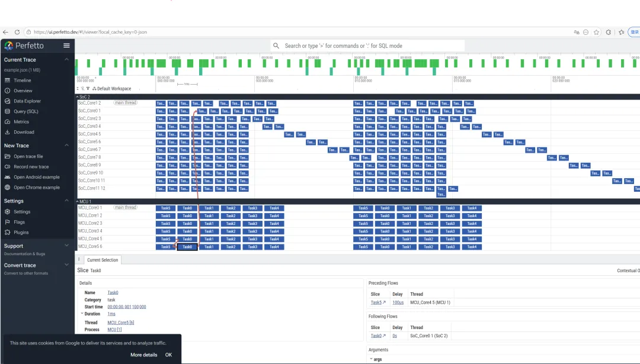640x364 pixels.
Task: Open the Timeline page
Action: 18,80
